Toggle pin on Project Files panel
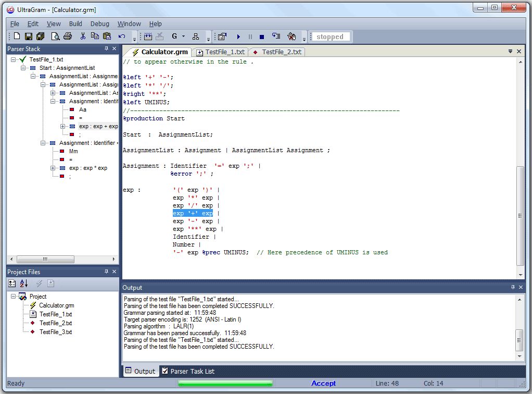 point(107,272)
